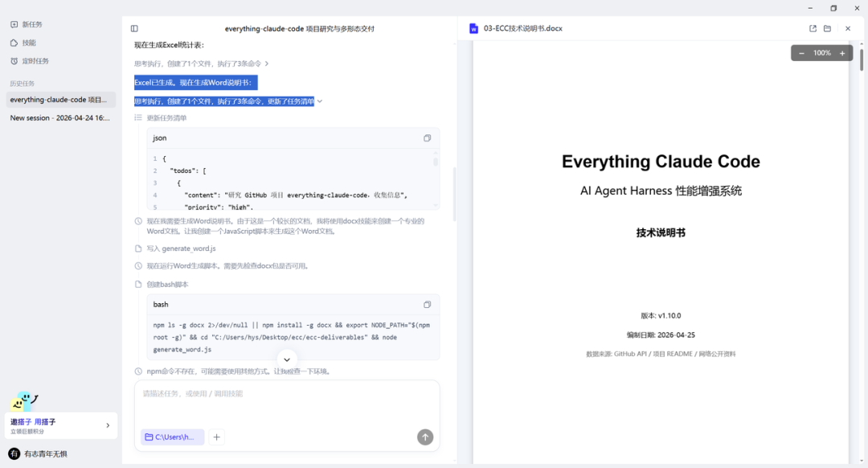The height and width of the screenshot is (468, 868).
Task: Copy the bash code block
Action: tap(427, 305)
